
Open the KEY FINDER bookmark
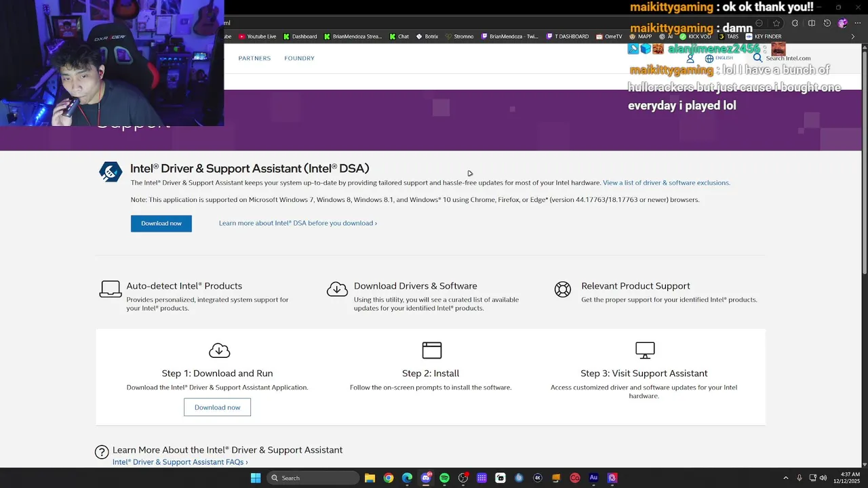pyautogui.click(x=763, y=37)
